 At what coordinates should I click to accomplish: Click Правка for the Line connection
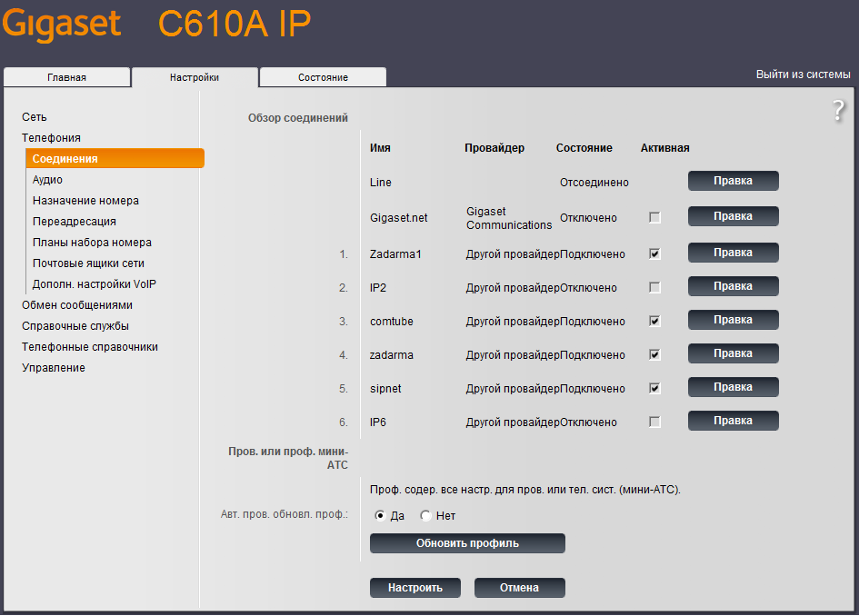733,181
